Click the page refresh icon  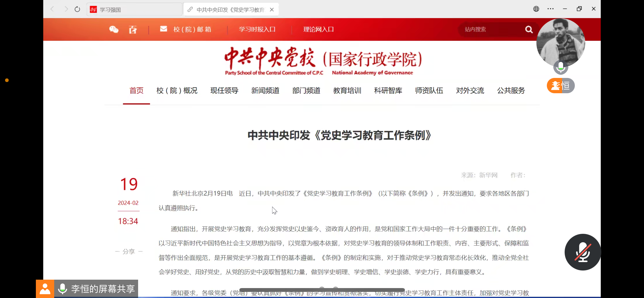pyautogui.click(x=77, y=9)
